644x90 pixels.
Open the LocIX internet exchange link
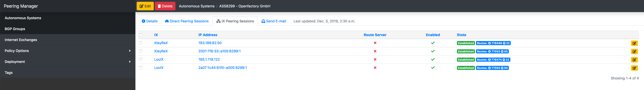[x=159, y=60]
